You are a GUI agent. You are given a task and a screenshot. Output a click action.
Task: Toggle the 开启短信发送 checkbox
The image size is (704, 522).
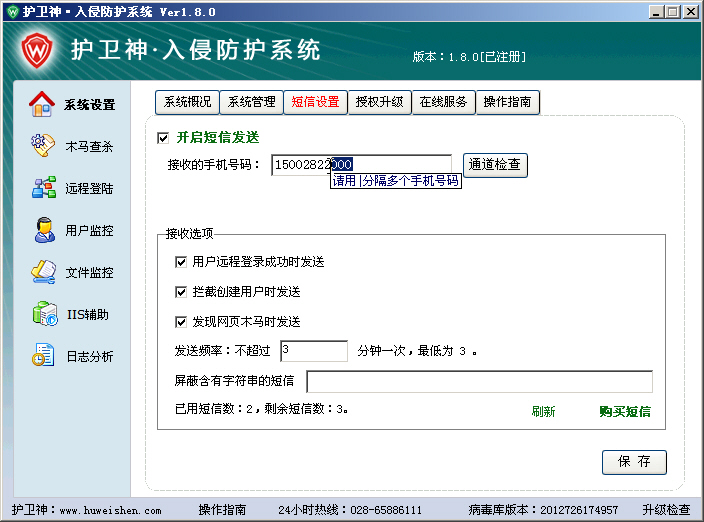click(163, 138)
